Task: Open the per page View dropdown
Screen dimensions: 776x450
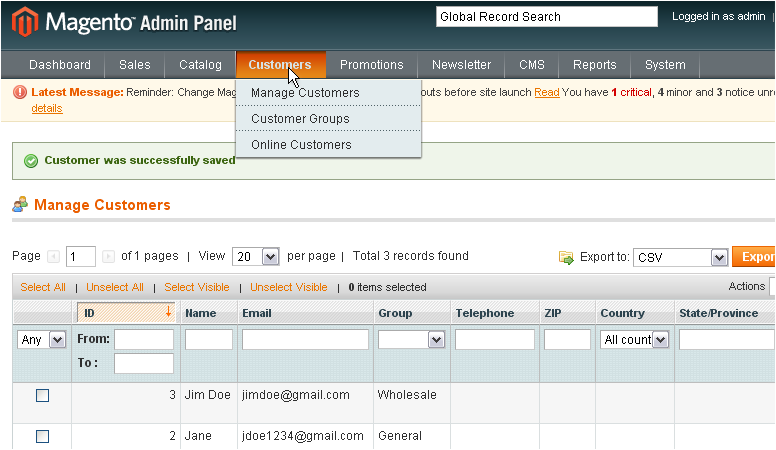Action: coord(256,256)
